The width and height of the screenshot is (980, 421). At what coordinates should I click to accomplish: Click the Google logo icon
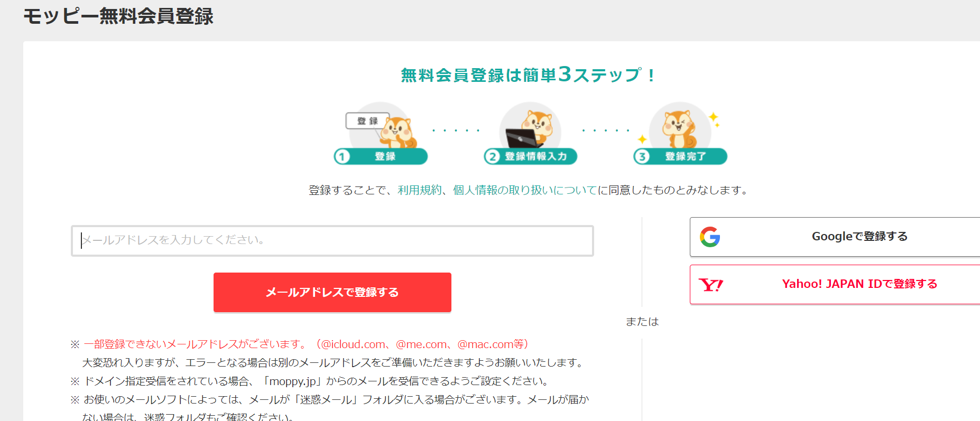click(710, 237)
